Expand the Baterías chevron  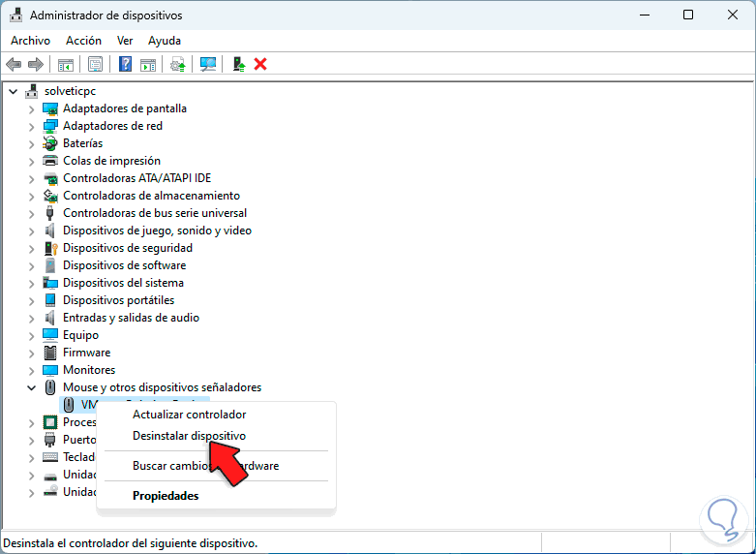point(31,144)
